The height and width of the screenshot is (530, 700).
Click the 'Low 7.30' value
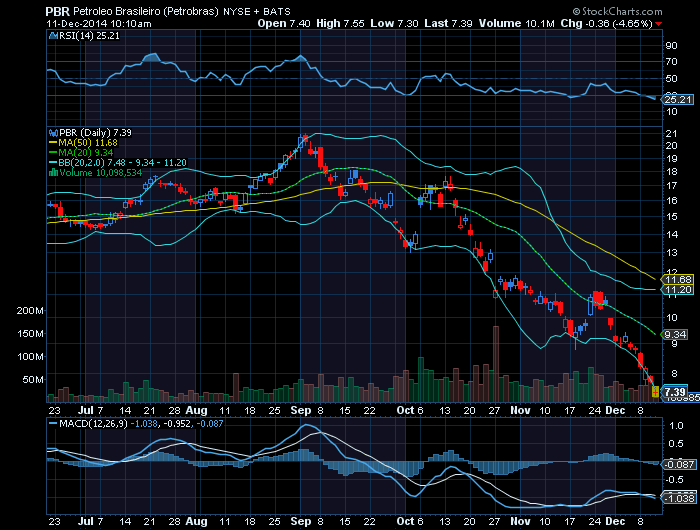click(394, 23)
